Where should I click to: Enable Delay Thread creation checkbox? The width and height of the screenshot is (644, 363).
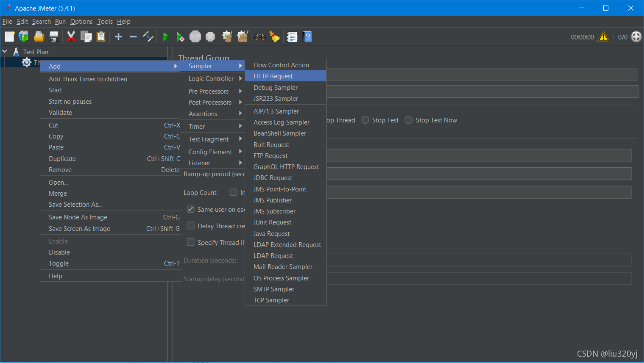click(x=191, y=226)
